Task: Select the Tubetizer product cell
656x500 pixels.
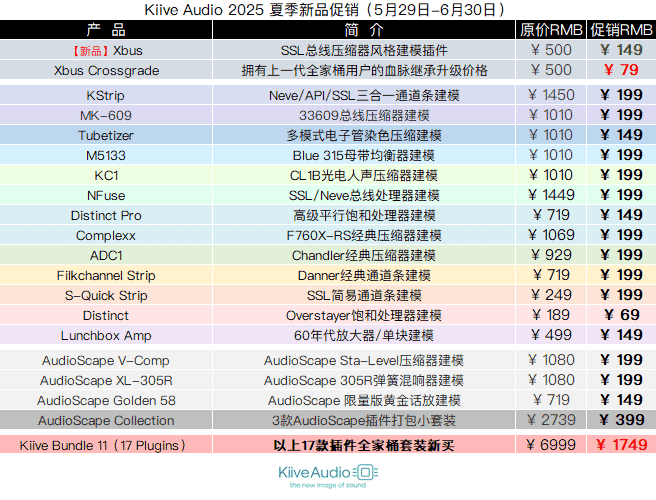Action: [106, 135]
